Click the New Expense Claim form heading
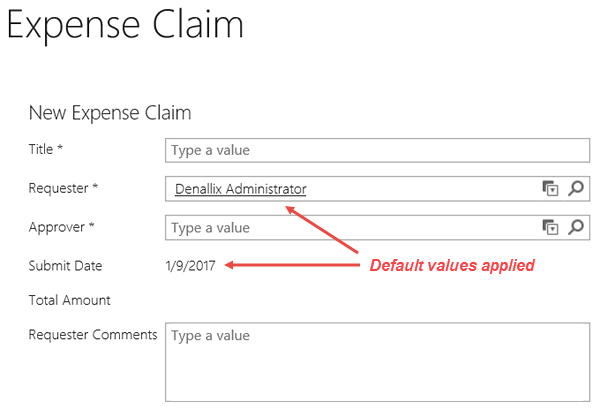 pyautogui.click(x=110, y=112)
